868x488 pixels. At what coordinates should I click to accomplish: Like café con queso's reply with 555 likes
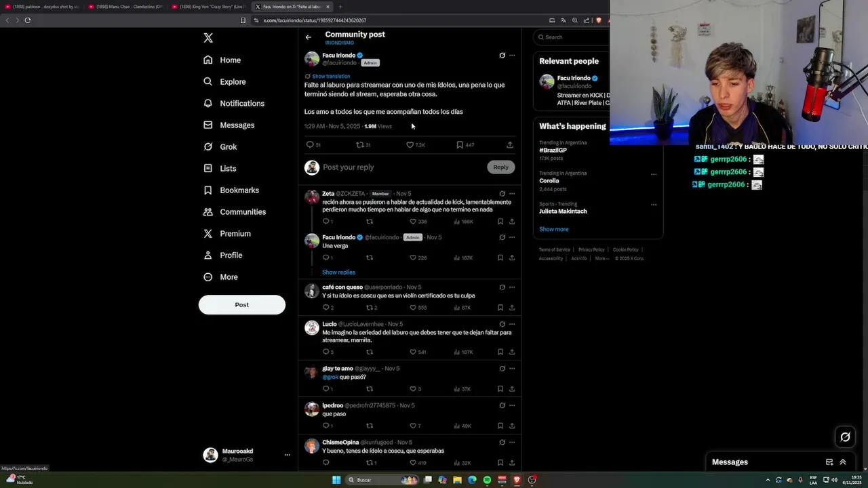(x=413, y=308)
